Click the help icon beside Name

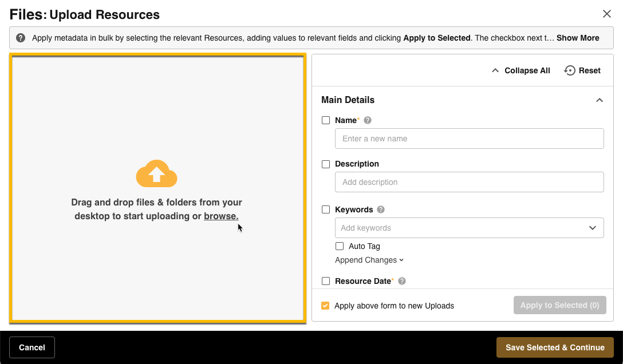coord(368,120)
